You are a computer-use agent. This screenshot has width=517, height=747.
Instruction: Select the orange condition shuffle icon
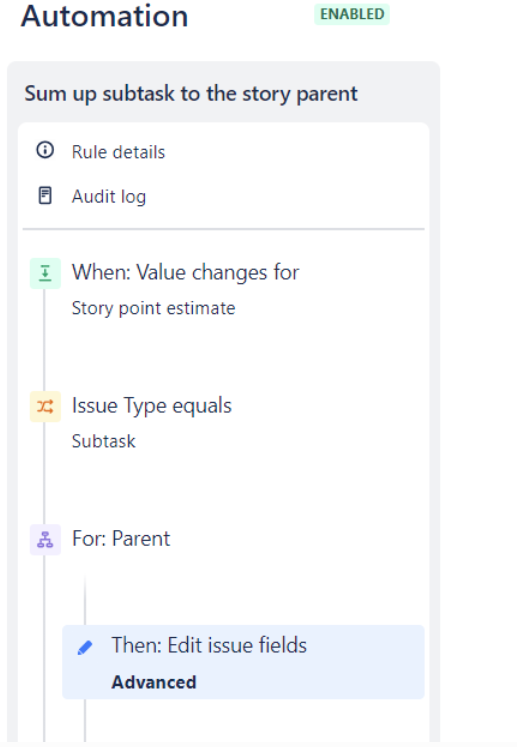[45, 406]
